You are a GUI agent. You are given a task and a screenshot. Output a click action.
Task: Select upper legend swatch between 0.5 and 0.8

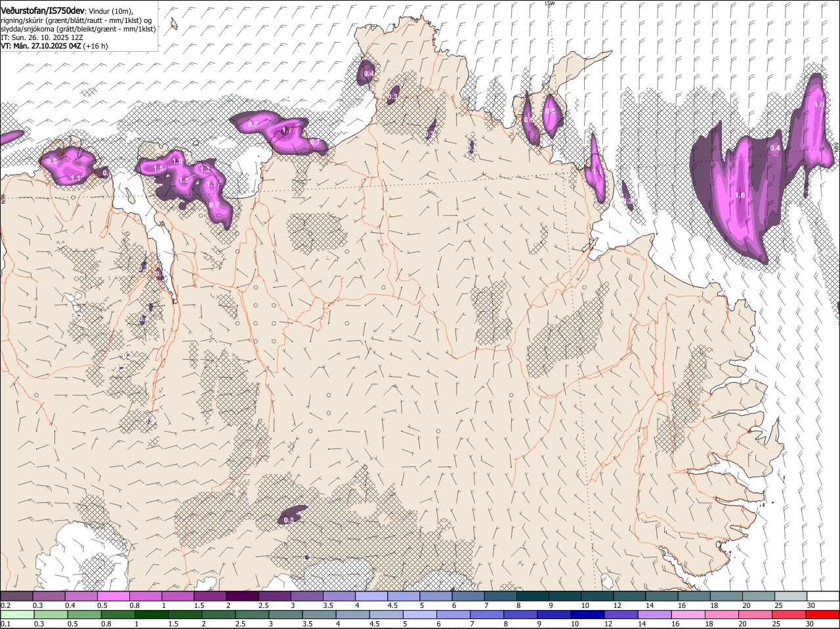113,596
